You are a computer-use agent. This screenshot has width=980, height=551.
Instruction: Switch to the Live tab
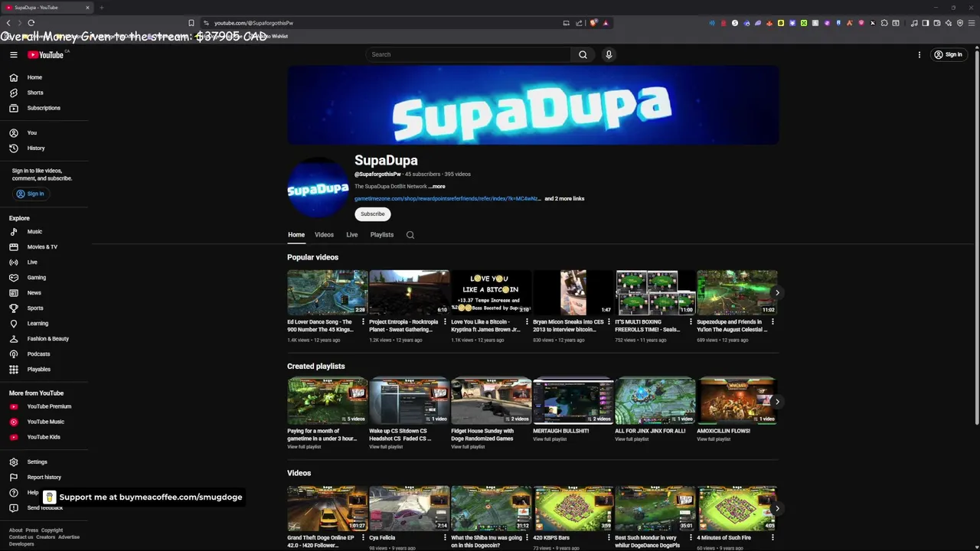point(352,235)
